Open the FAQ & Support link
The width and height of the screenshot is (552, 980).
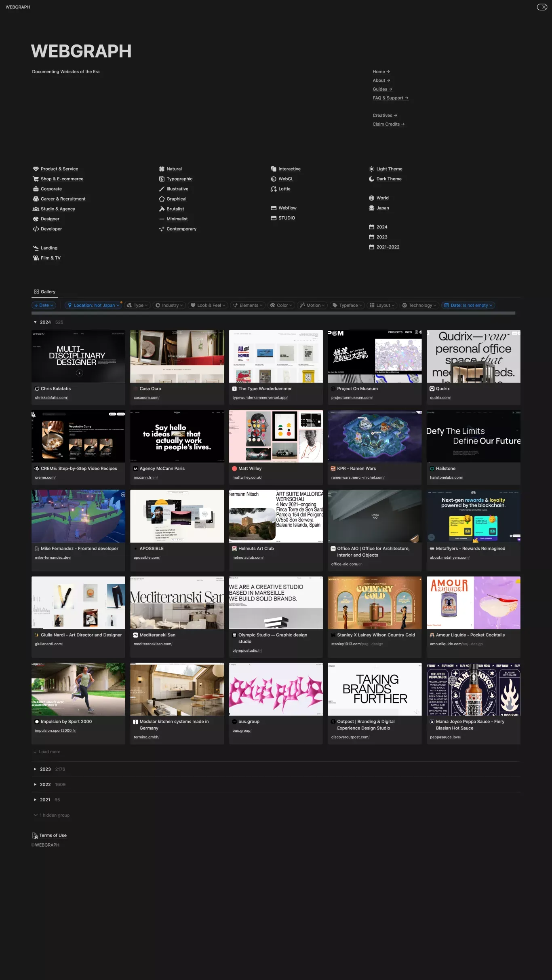point(390,98)
